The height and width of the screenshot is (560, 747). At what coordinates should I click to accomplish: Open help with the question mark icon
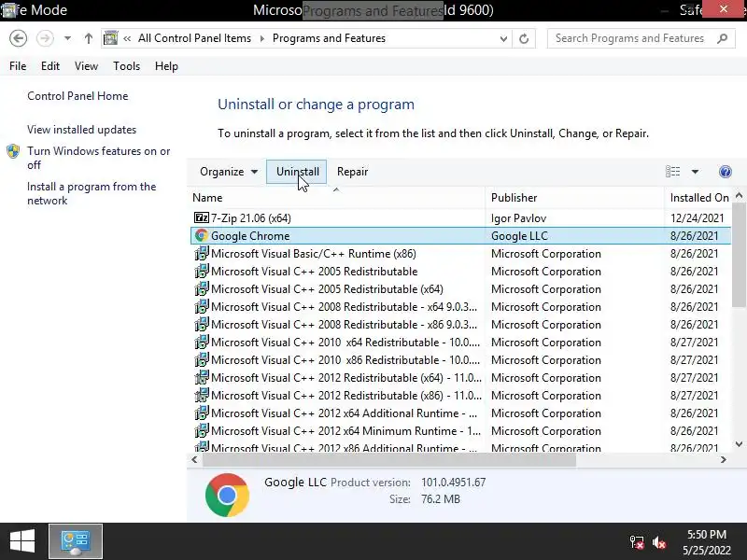[726, 172]
